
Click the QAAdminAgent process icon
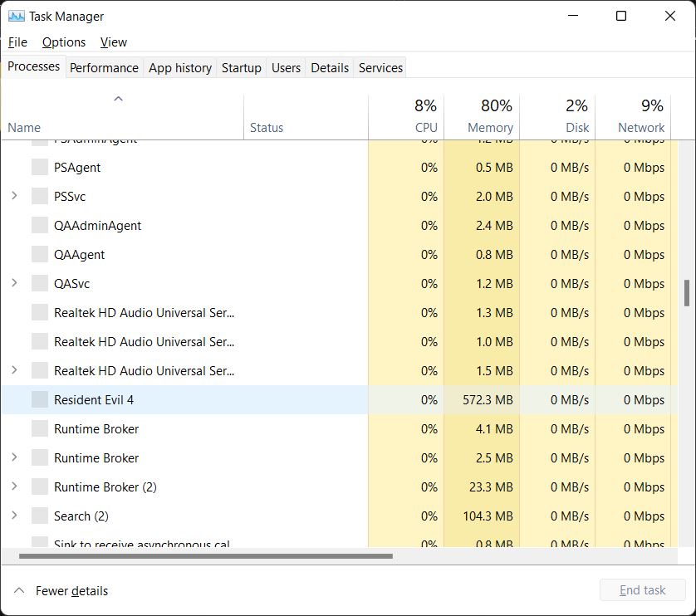[x=40, y=226]
